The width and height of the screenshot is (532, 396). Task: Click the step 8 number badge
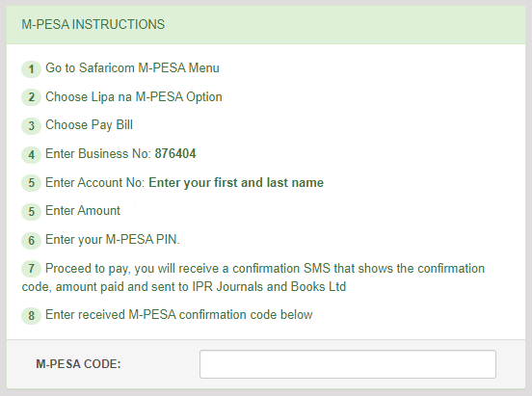[31, 316]
